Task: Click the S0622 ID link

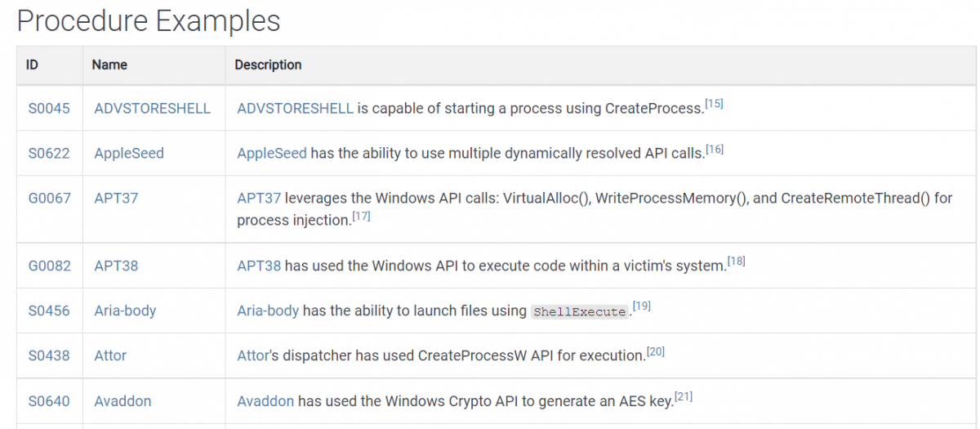Action: (49, 154)
